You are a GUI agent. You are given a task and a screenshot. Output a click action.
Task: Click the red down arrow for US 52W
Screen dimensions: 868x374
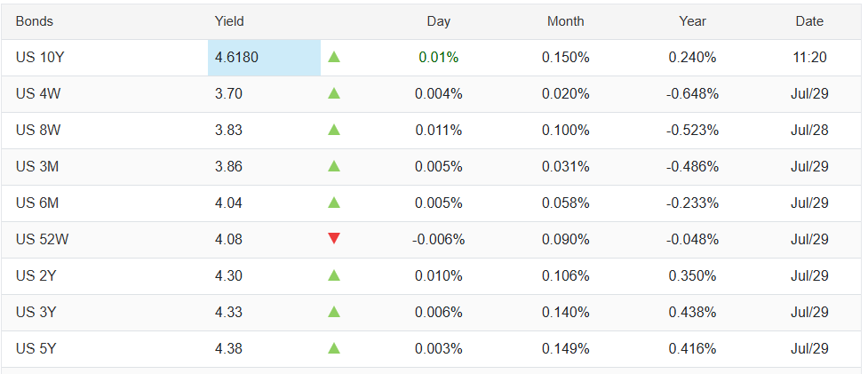pyautogui.click(x=334, y=238)
